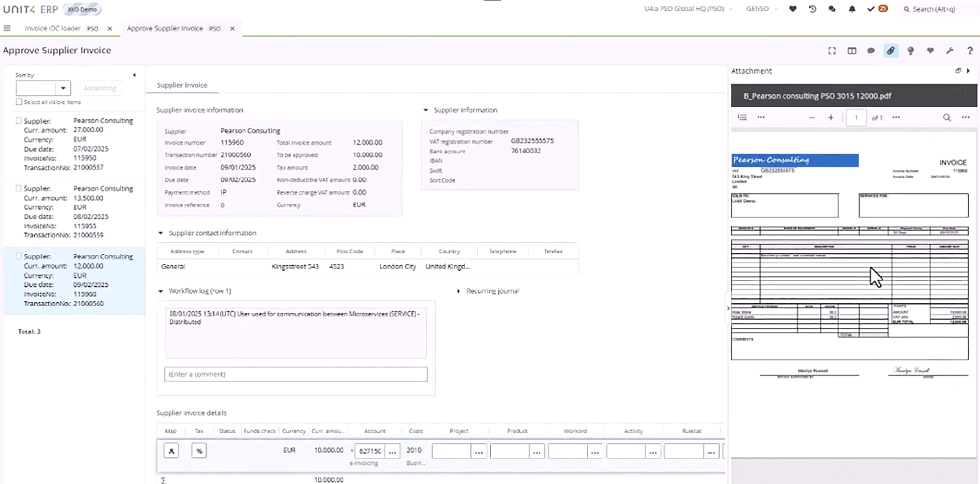
Task: Open Account lookup ellipsis button
Action: pyautogui.click(x=392, y=451)
